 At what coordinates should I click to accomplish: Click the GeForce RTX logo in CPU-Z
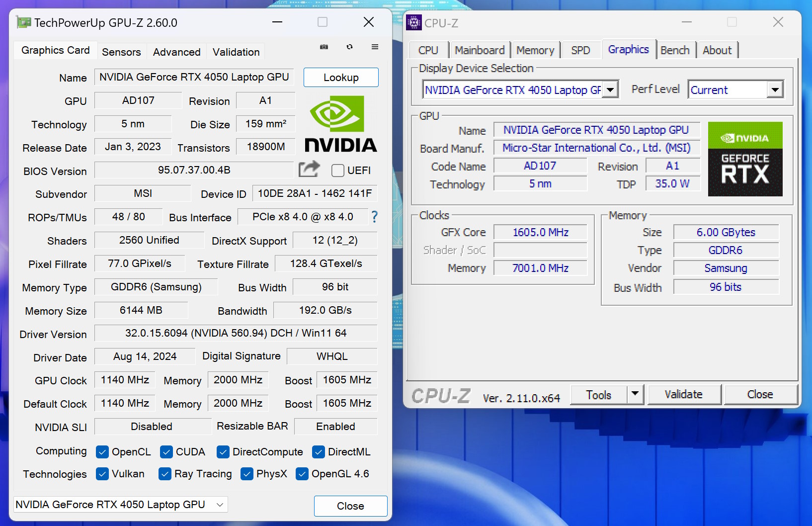745,159
